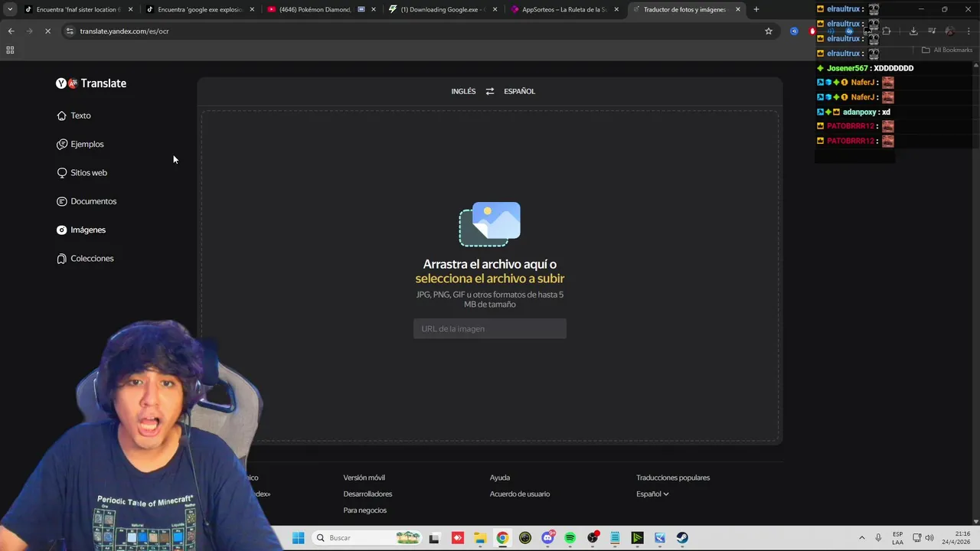Open Discord from the taskbar
The height and width of the screenshot is (551, 980).
pyautogui.click(x=547, y=538)
